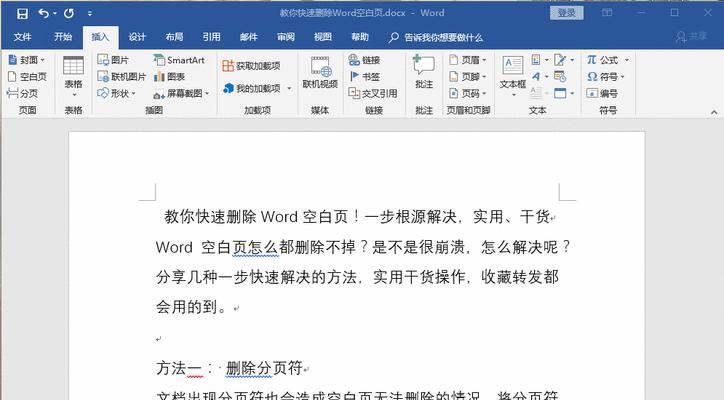Switch to the 布局 tab
The height and width of the screenshot is (400, 724).
pyautogui.click(x=174, y=37)
